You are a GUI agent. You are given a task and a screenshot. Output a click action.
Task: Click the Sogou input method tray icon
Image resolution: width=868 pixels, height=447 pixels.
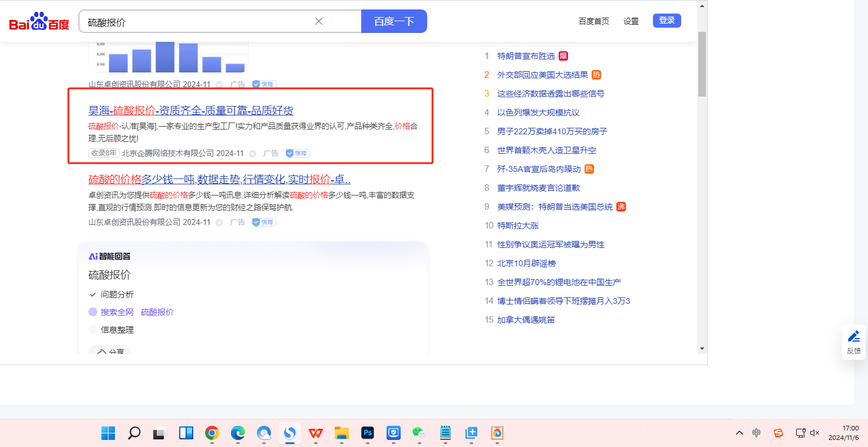coord(778,433)
